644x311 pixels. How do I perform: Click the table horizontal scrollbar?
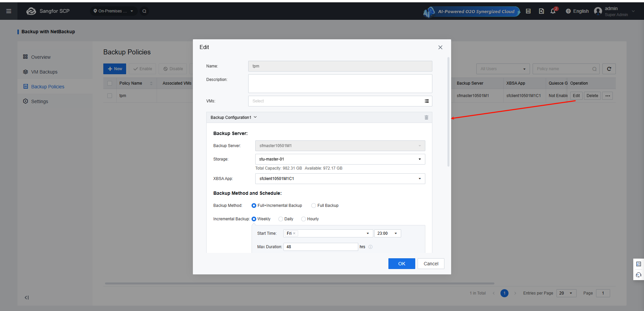(300, 283)
